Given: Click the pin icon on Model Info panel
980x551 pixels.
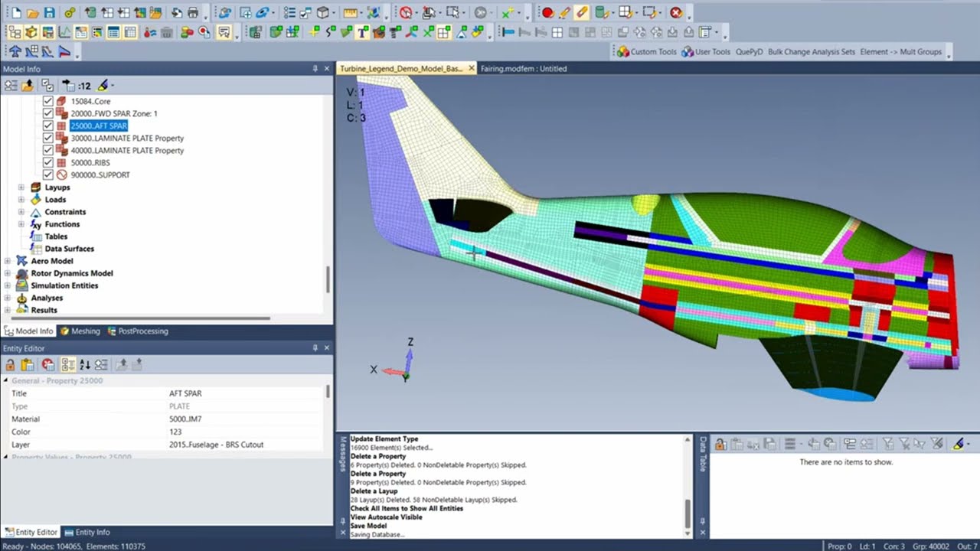Looking at the screenshot, I should 315,69.
